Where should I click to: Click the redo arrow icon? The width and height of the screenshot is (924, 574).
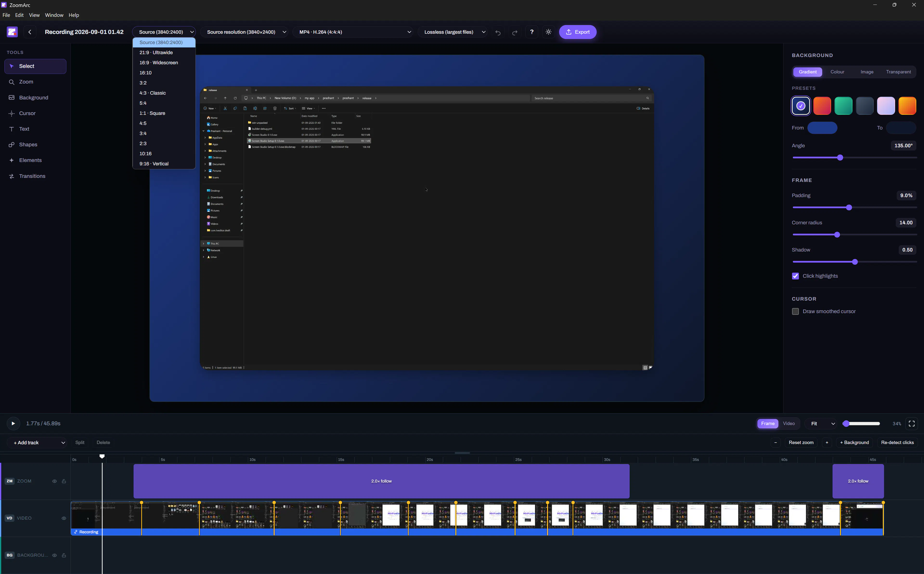coord(515,32)
